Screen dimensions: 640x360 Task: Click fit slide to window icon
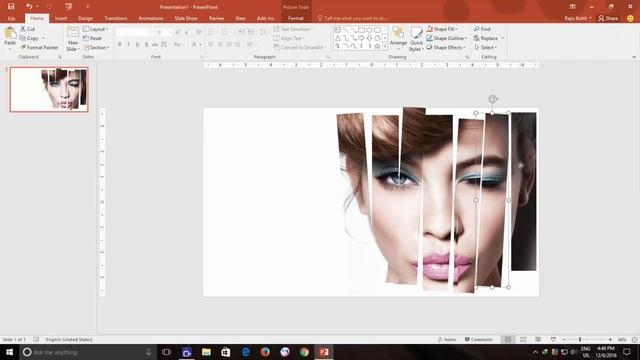coord(634,340)
